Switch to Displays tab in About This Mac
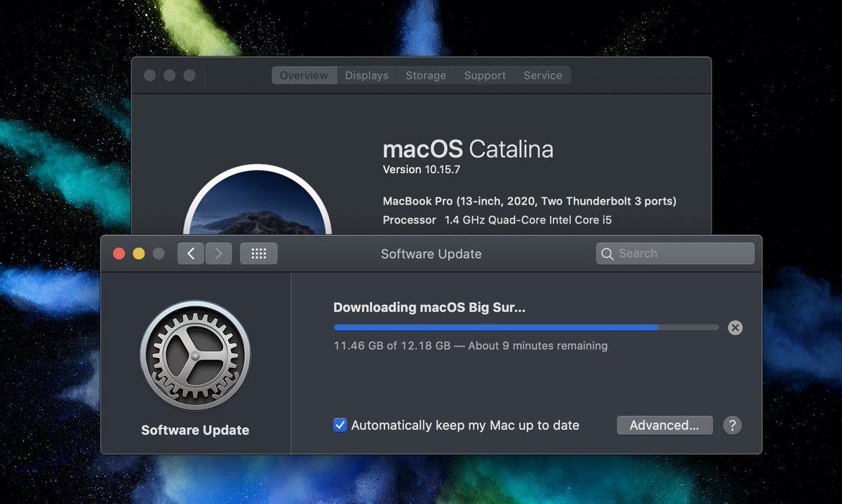This screenshot has height=504, width=842. (366, 75)
